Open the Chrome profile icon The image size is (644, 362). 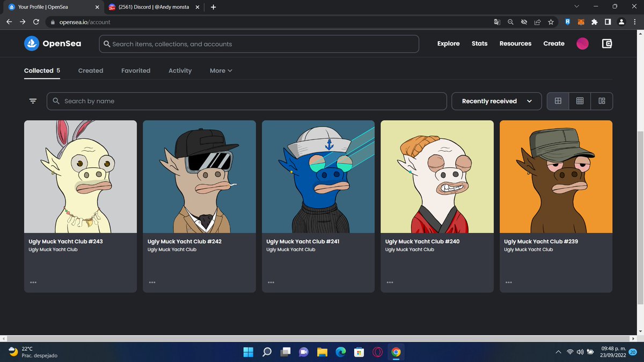[621, 22]
